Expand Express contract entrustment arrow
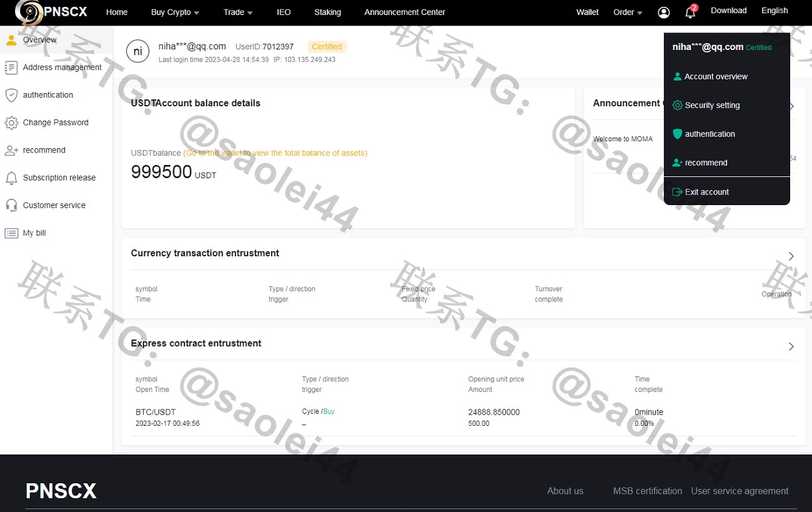Image resolution: width=812 pixels, height=512 pixels. (791, 346)
